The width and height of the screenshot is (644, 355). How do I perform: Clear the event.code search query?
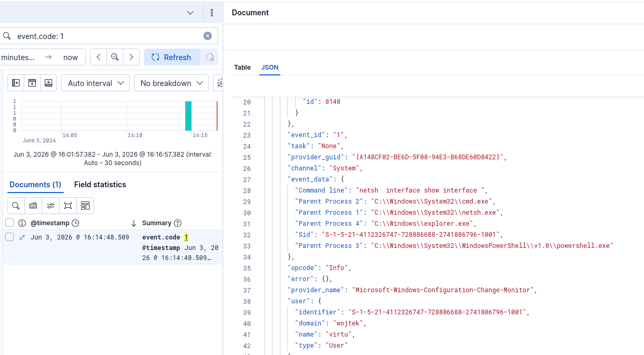(208, 36)
